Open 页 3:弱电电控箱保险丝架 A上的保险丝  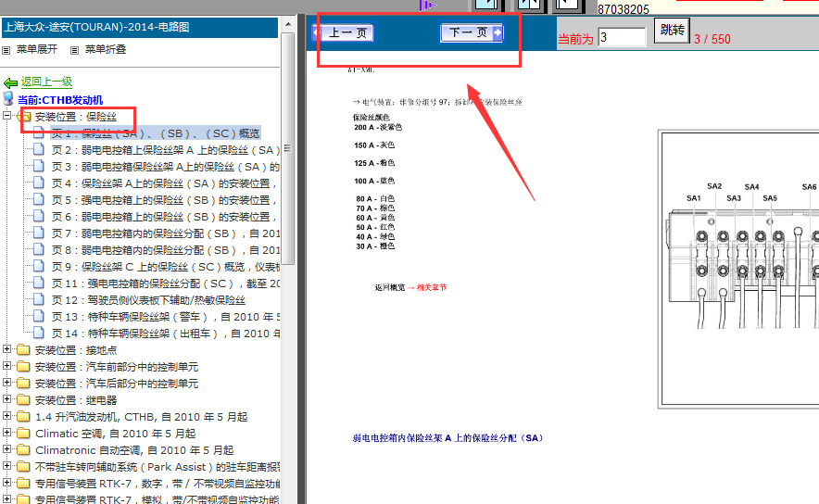pyautogui.click(x=166, y=167)
